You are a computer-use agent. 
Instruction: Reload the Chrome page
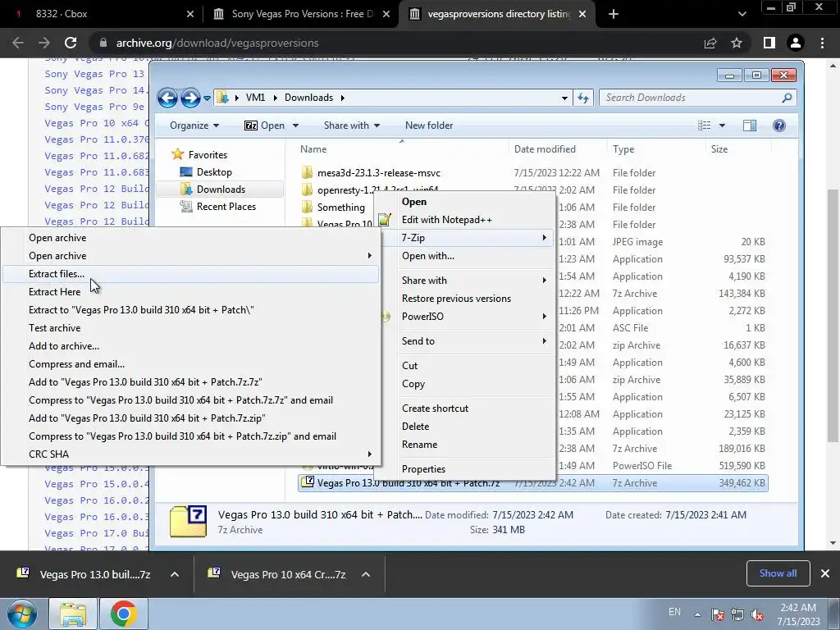tap(71, 43)
